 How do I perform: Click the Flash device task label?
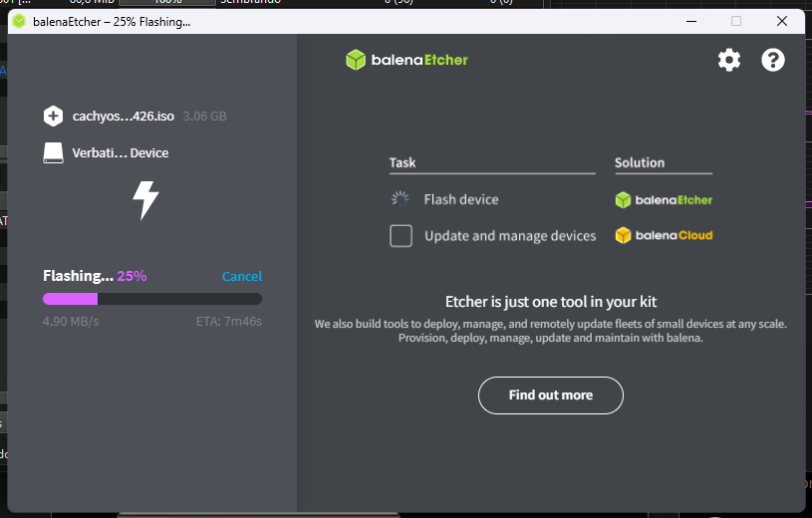pos(461,199)
